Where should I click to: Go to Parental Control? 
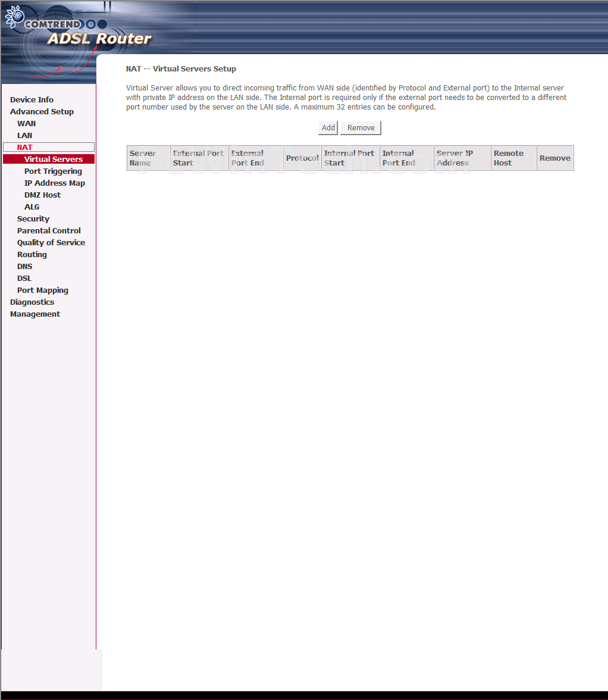[49, 231]
